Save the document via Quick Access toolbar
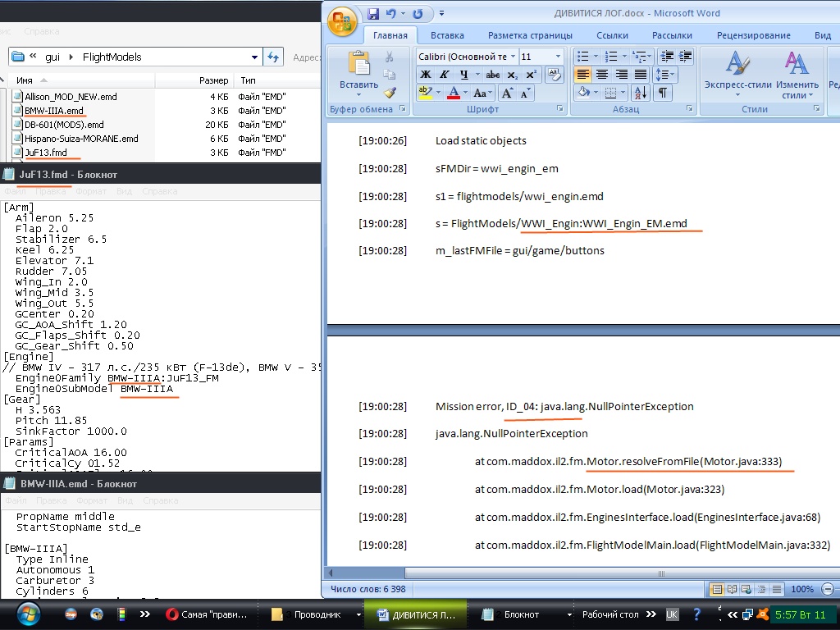Screen dimensions: 840x630 (x=373, y=14)
